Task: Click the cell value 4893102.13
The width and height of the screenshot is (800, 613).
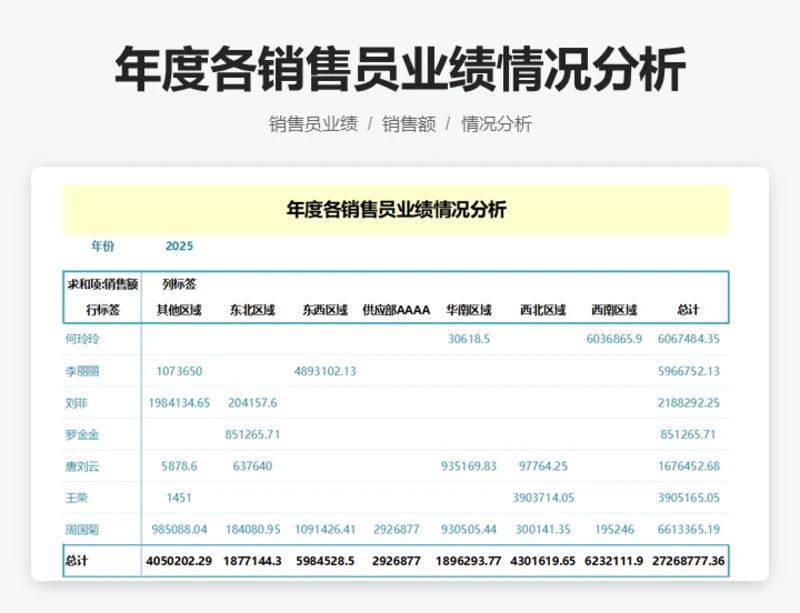Action: point(325,371)
